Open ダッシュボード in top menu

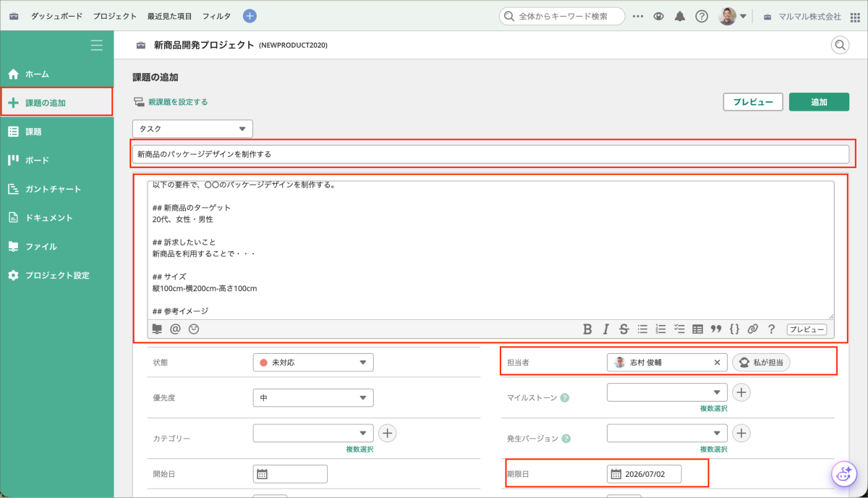(x=56, y=16)
